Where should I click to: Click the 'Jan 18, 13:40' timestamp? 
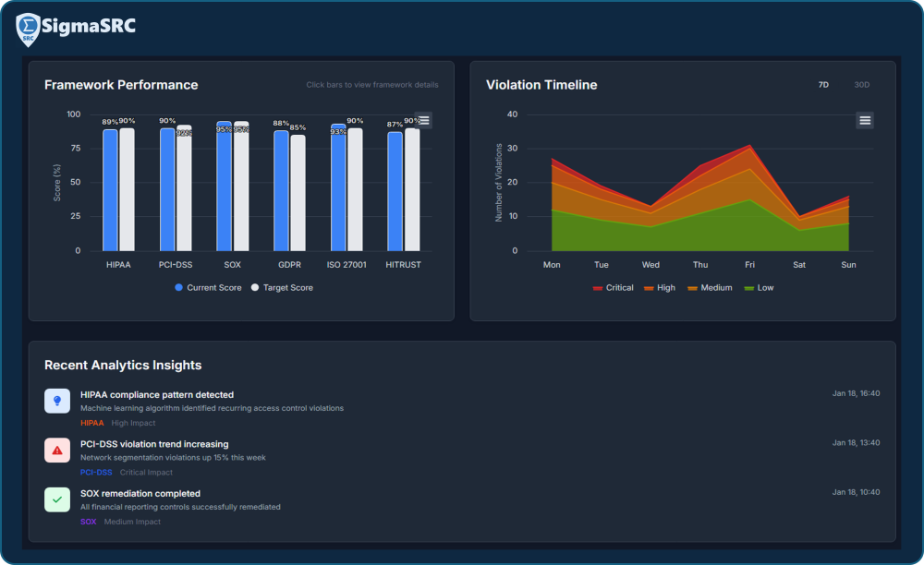pos(856,442)
